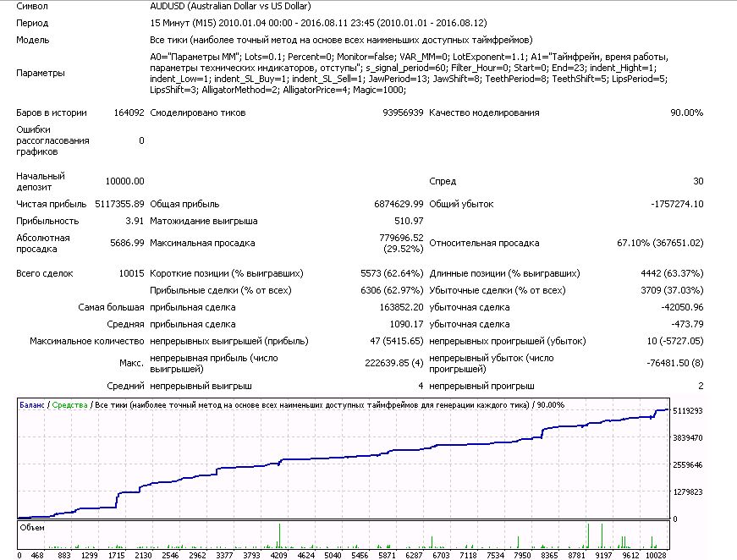Click the modelling quality value 90.00%
The image size is (737, 560).
click(687, 113)
